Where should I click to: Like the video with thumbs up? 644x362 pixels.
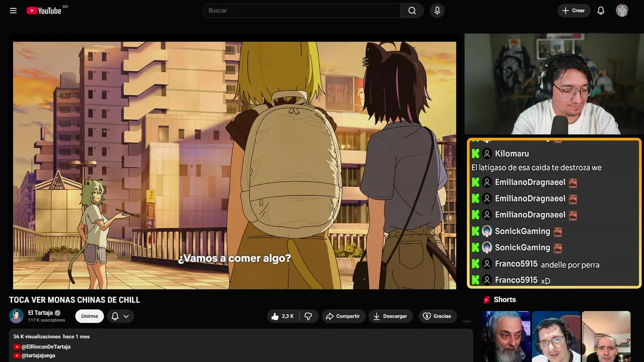[283, 316]
